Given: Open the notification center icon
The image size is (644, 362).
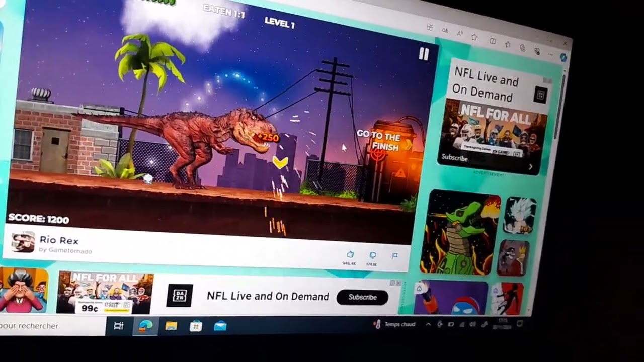Looking at the screenshot, I should [x=520, y=324].
